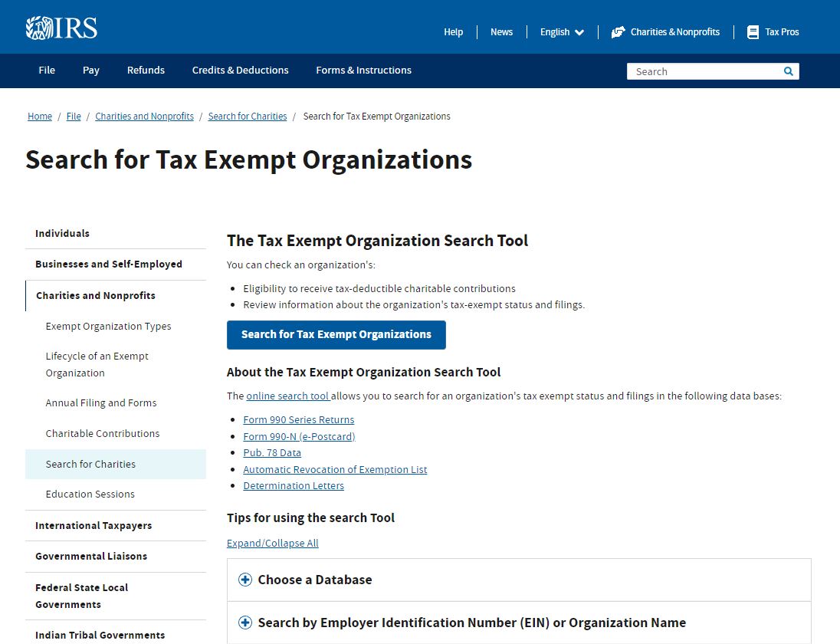Open Education Sessions sidebar item
The width and height of the screenshot is (840, 644).
click(x=90, y=494)
